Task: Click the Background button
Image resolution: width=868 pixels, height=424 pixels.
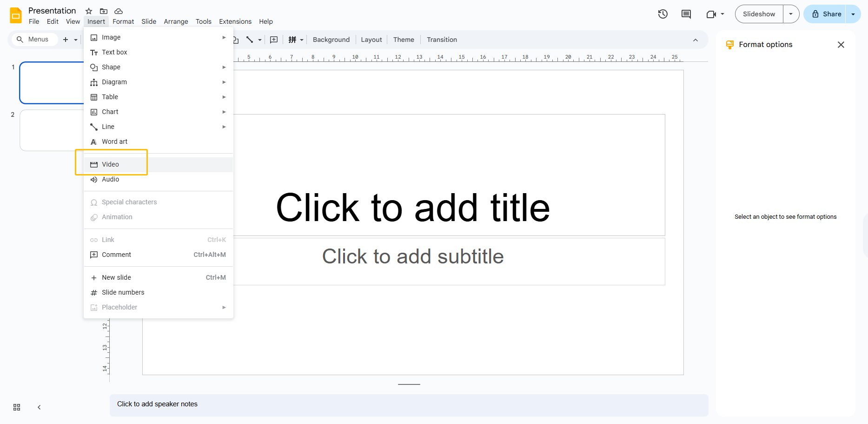Action: click(331, 40)
